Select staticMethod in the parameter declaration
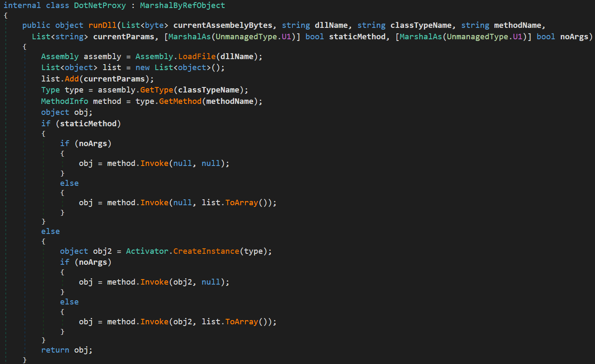595x364 pixels. coord(357,37)
